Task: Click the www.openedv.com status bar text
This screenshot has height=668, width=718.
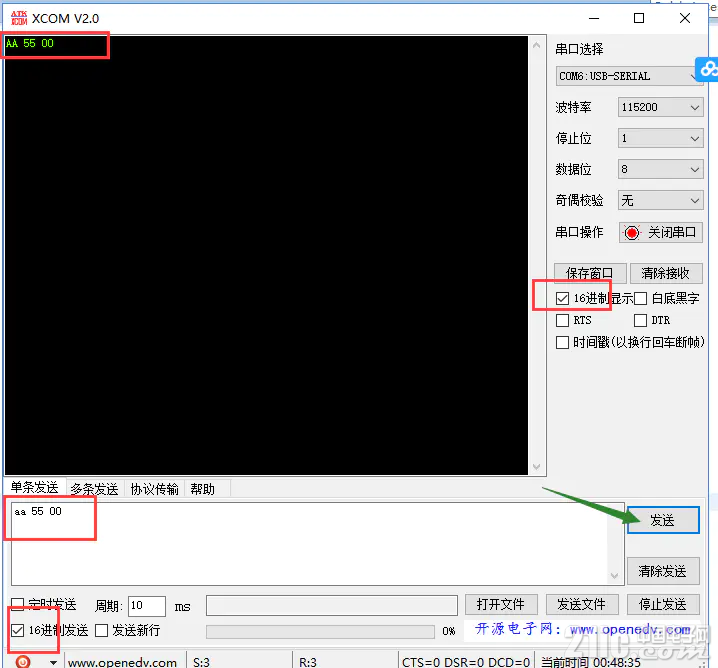Action: (122, 663)
